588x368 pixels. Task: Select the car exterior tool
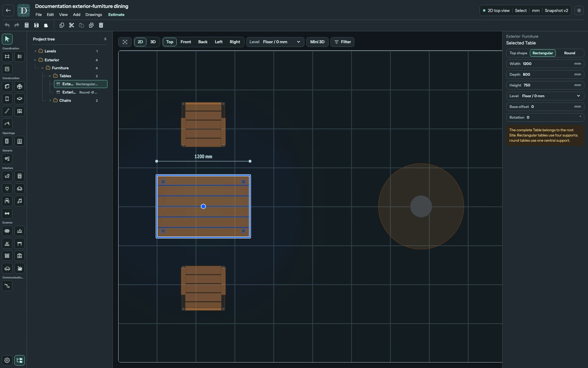(x=7, y=268)
